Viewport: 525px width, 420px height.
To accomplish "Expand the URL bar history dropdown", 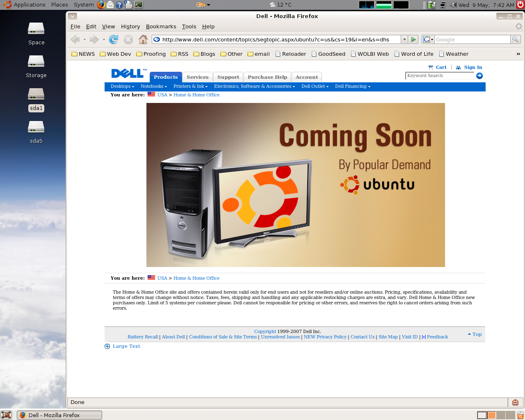I will coord(404,39).
